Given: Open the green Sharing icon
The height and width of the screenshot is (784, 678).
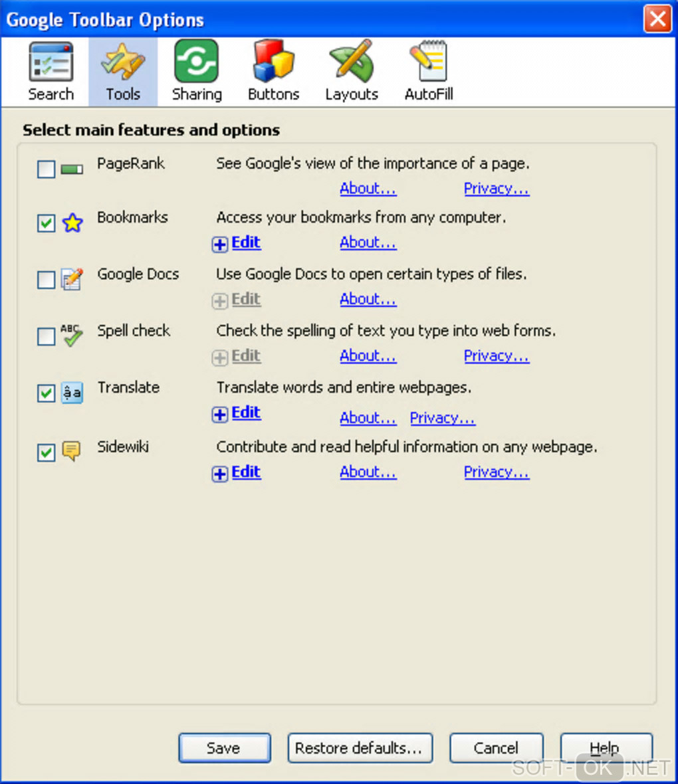Looking at the screenshot, I should click(x=196, y=61).
